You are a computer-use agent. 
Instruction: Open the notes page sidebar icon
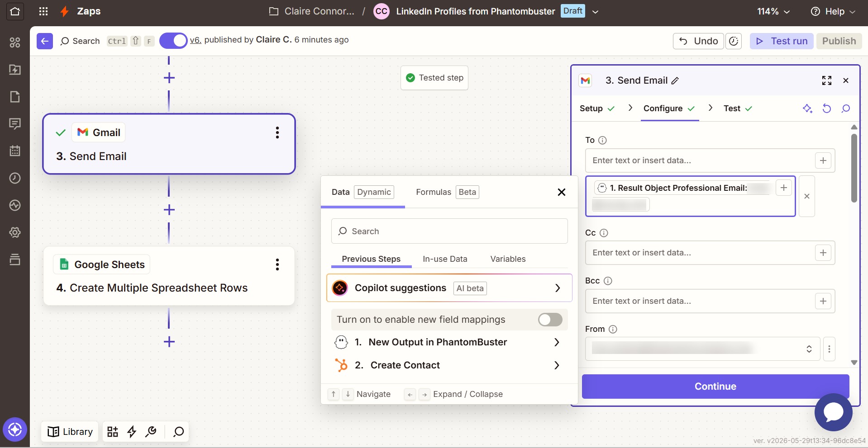[15, 97]
